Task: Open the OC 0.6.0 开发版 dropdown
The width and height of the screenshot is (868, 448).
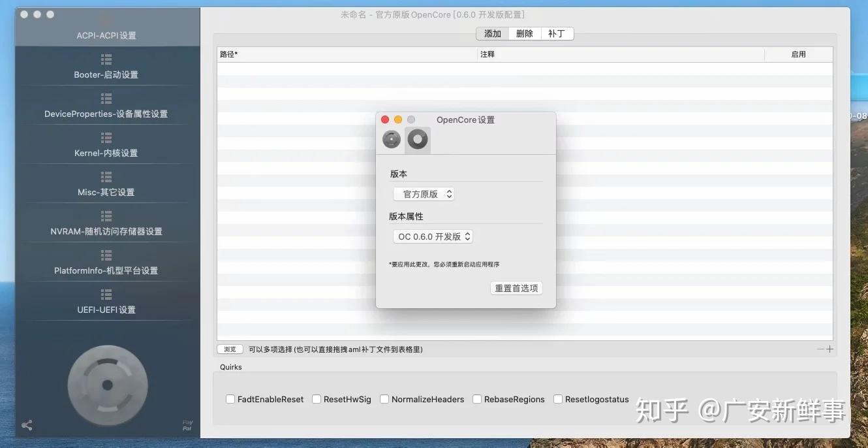Action: [x=433, y=236]
